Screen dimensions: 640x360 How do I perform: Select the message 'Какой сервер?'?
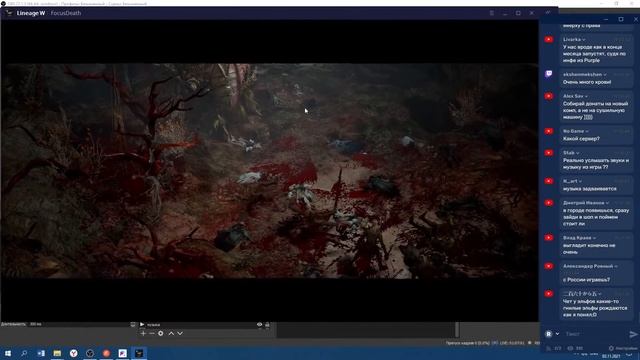coord(581,139)
